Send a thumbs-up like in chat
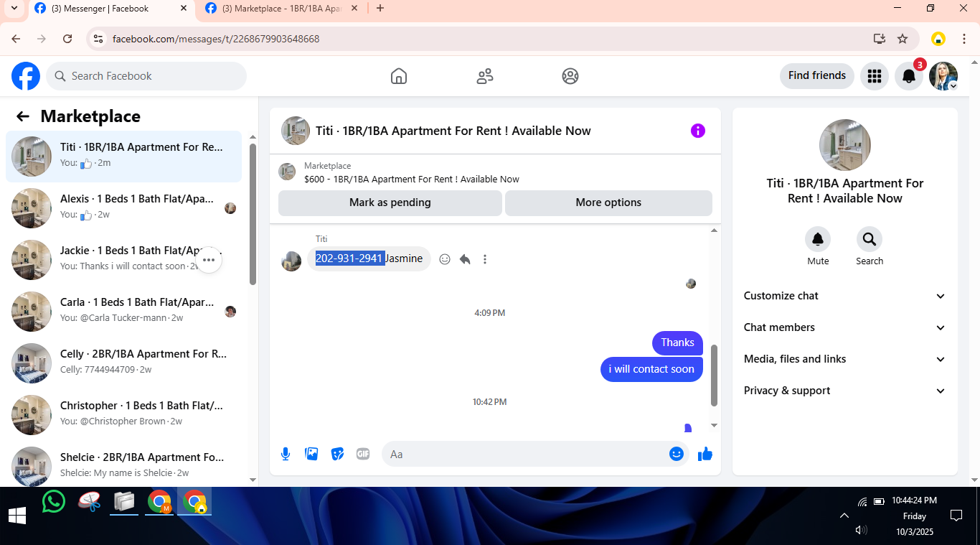Viewport: 980px width, 545px height. pos(705,454)
